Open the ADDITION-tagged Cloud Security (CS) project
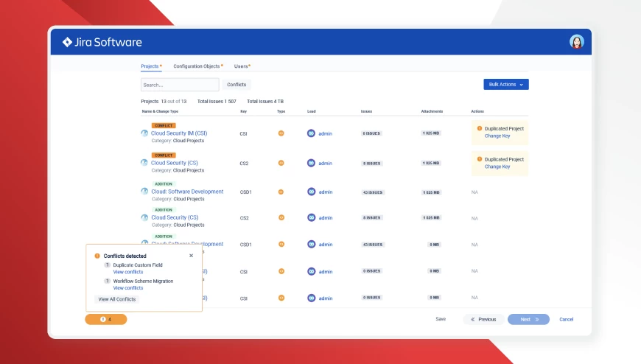The image size is (641, 364). coord(175,217)
